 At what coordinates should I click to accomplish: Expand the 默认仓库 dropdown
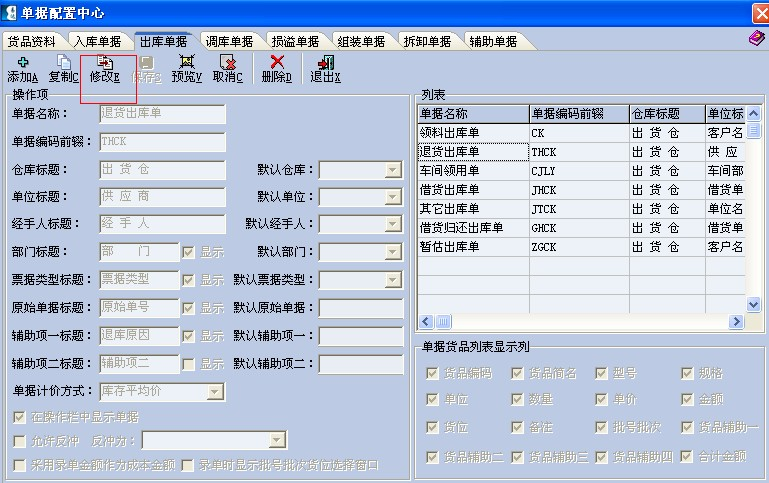click(x=393, y=170)
